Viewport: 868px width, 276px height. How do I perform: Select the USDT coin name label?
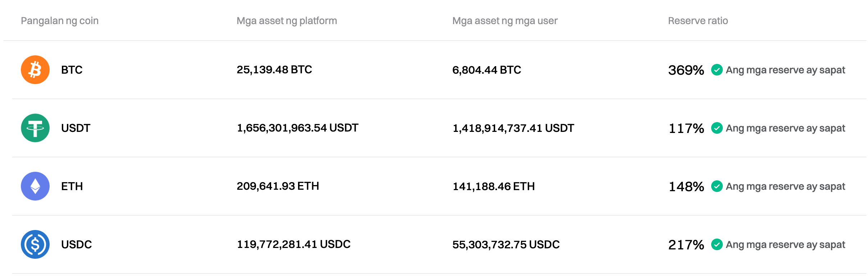pos(76,128)
